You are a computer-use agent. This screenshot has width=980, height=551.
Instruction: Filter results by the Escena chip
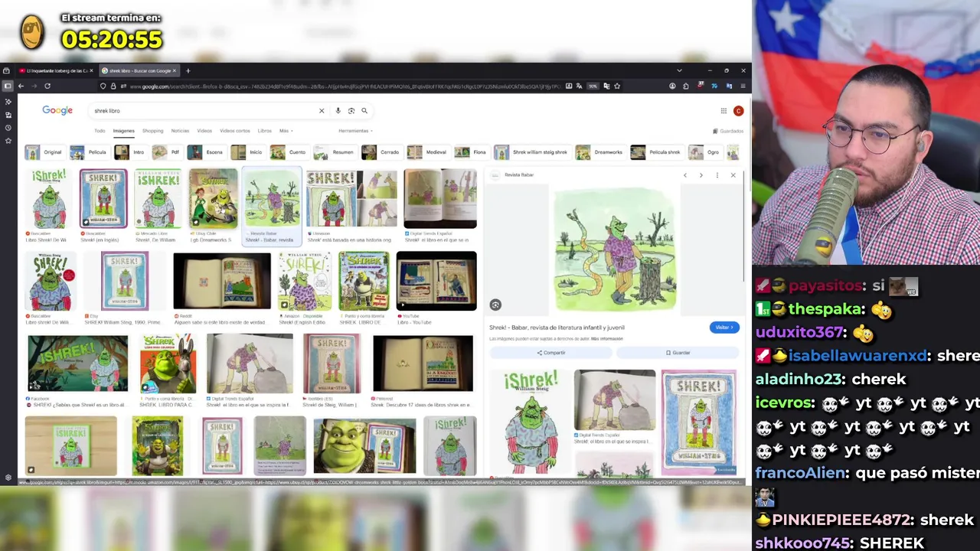pyautogui.click(x=206, y=152)
